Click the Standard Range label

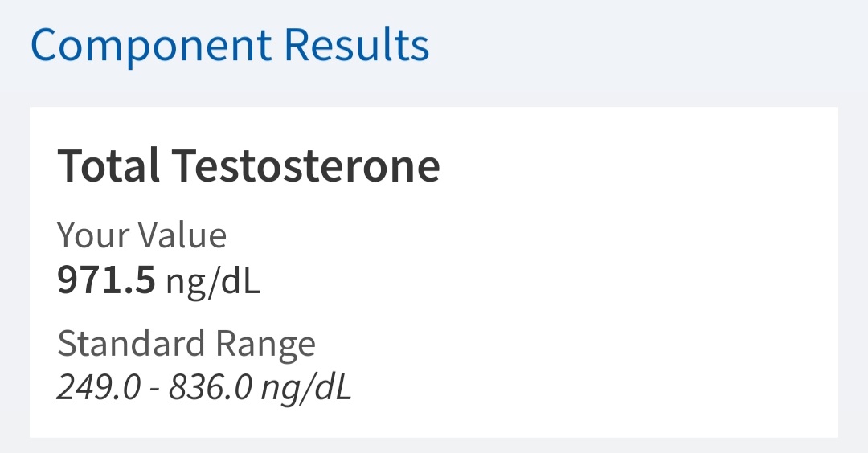point(186,344)
